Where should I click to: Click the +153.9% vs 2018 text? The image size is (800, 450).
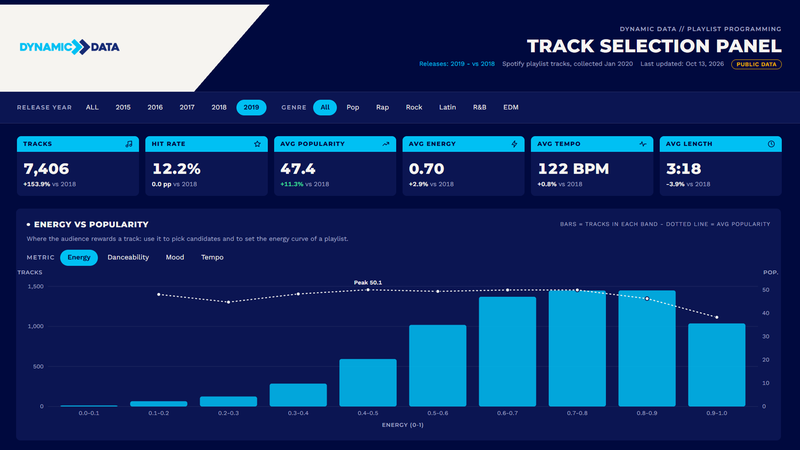coord(49,184)
